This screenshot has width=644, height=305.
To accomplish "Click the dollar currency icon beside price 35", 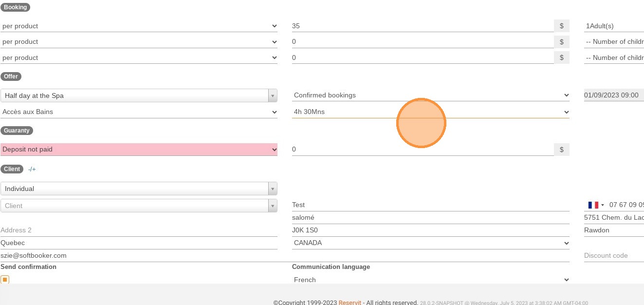I will pyautogui.click(x=562, y=26).
